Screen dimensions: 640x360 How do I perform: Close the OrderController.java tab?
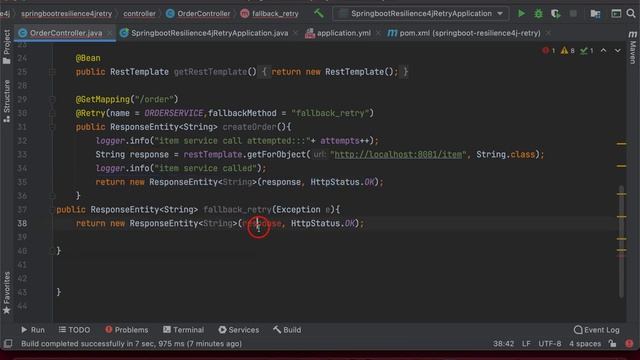(109, 33)
